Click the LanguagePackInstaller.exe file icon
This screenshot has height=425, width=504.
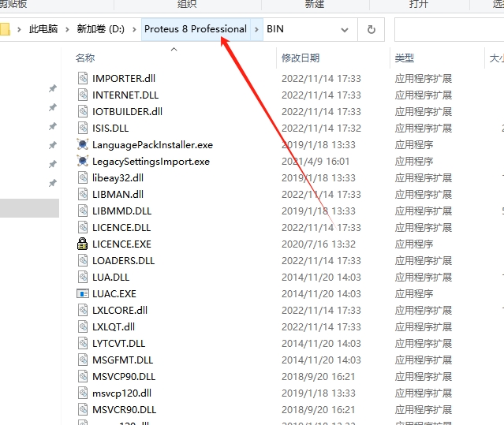point(83,145)
